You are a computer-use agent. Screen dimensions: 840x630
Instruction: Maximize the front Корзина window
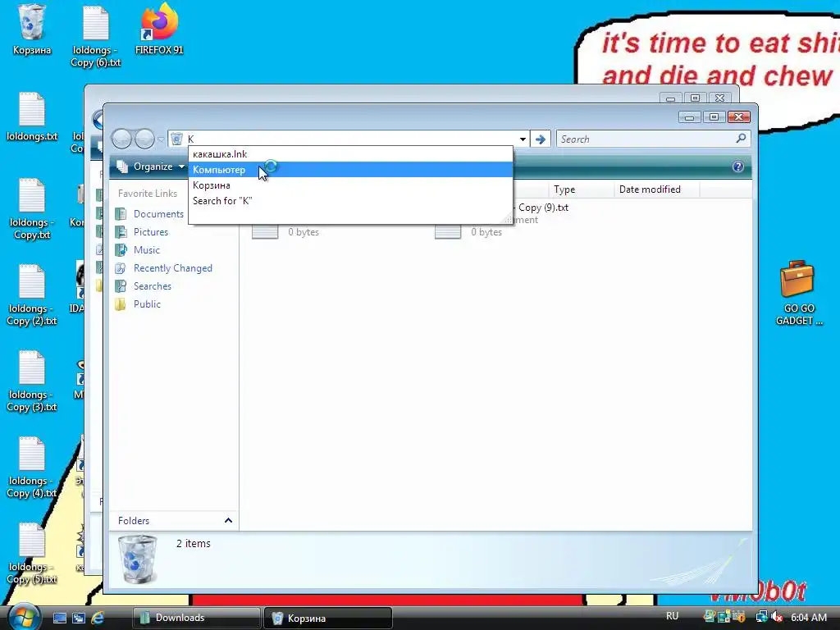(714, 116)
